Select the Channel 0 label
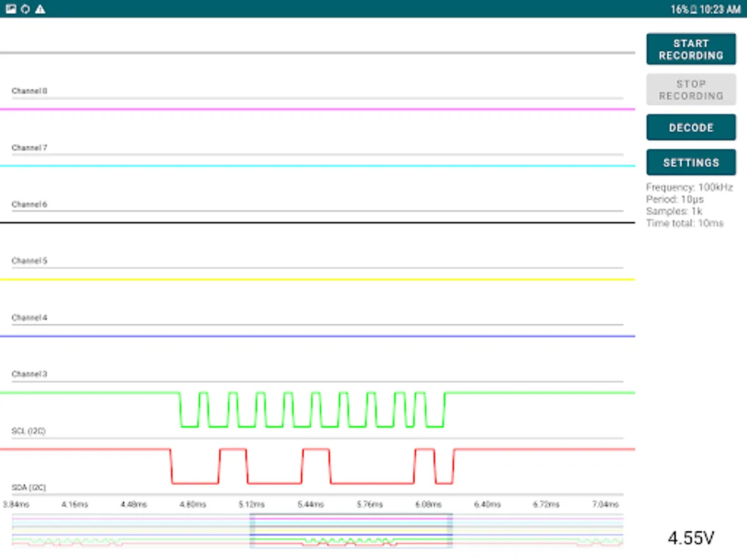747x560 pixels. (x=29, y=91)
